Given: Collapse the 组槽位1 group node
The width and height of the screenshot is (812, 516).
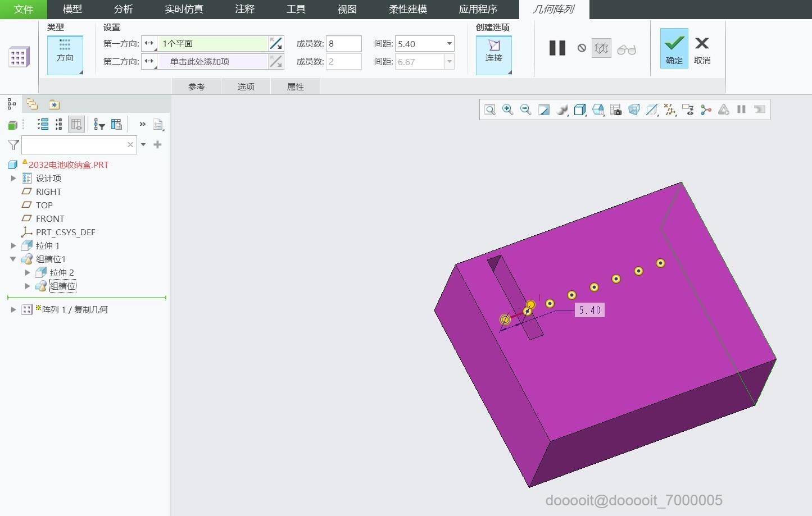Looking at the screenshot, I should (x=13, y=259).
